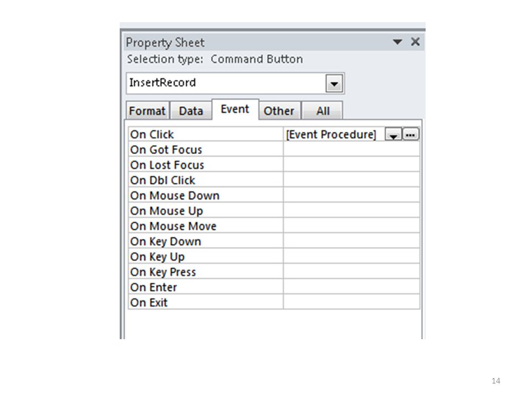Click the [Event Procedure] text in On Click

(331, 135)
